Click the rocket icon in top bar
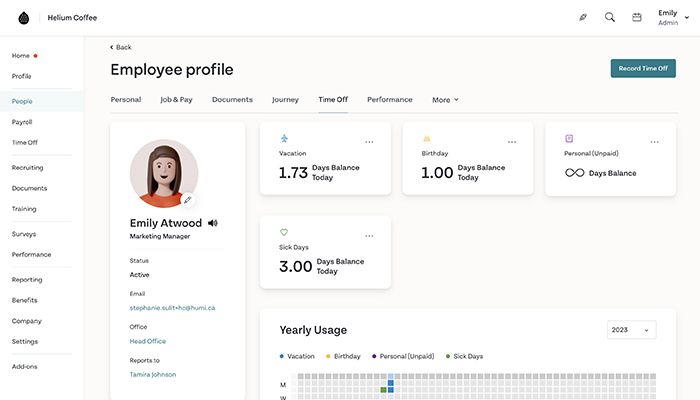 pyautogui.click(x=583, y=17)
